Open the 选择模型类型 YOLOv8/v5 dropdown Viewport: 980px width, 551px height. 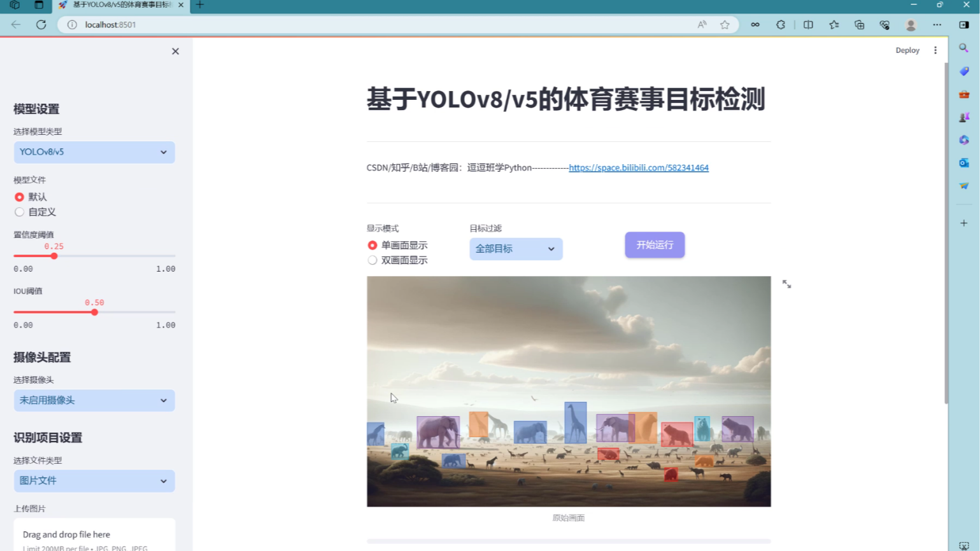click(x=94, y=152)
